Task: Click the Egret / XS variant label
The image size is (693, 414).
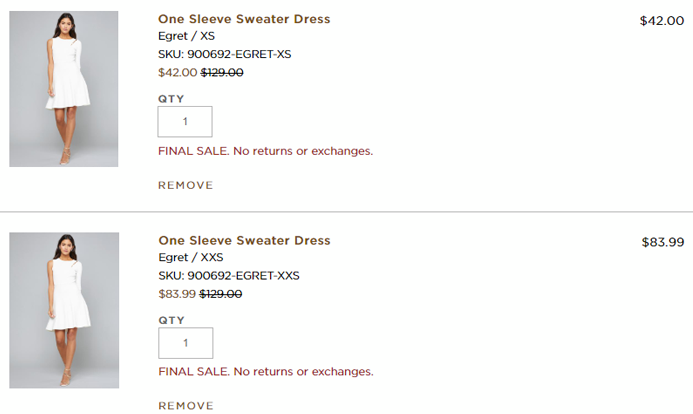Action: pyautogui.click(x=186, y=36)
